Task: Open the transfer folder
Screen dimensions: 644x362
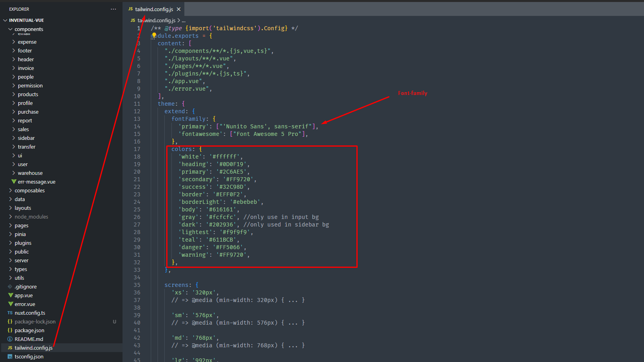Action: pos(27,147)
